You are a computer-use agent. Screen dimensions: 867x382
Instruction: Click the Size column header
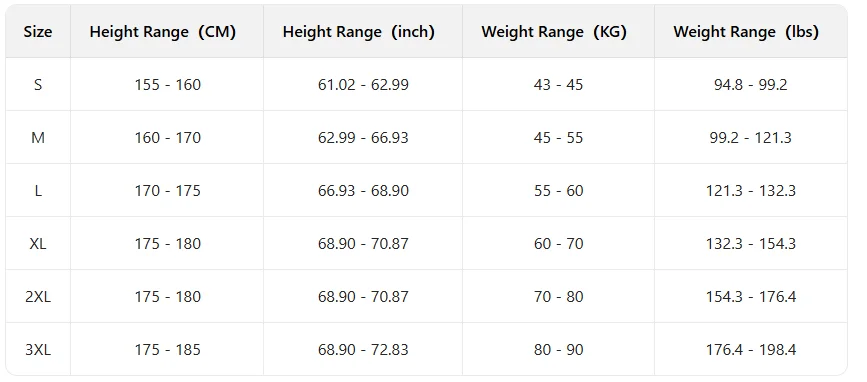(38, 32)
